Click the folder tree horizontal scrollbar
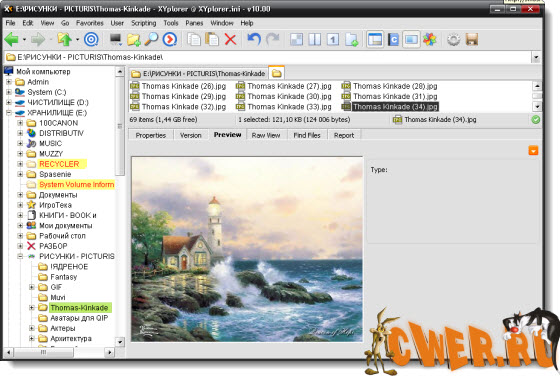560x376 pixels. pyautogui.click(x=60, y=352)
